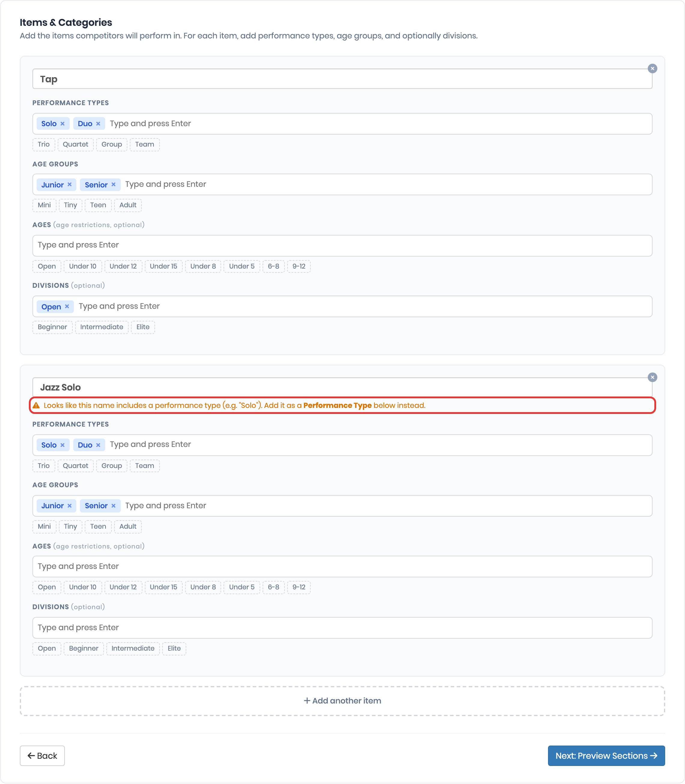The height and width of the screenshot is (784, 685).
Task: Add Under 15 suggestion to Tap ages
Action: [x=163, y=266]
